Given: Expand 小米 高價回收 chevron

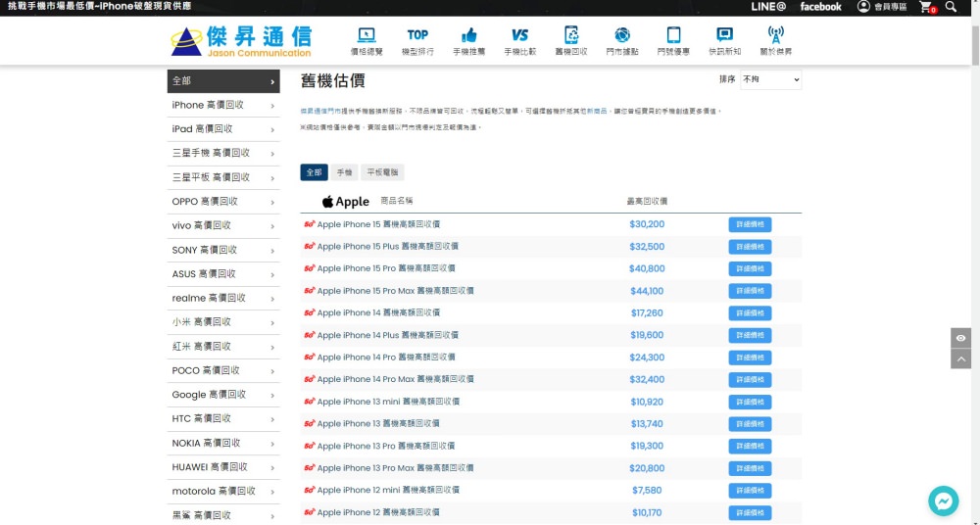Looking at the screenshot, I should pyautogui.click(x=272, y=322).
